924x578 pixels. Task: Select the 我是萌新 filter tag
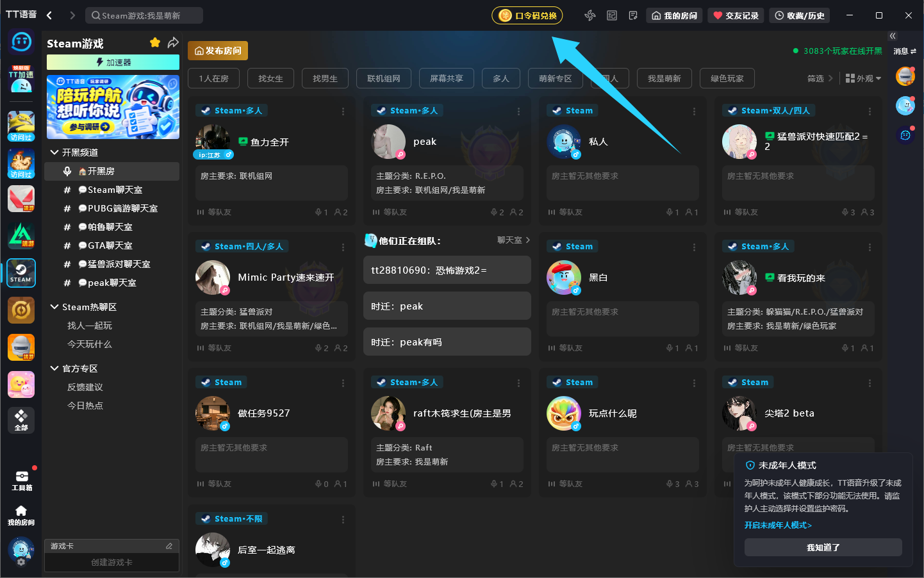(x=664, y=78)
